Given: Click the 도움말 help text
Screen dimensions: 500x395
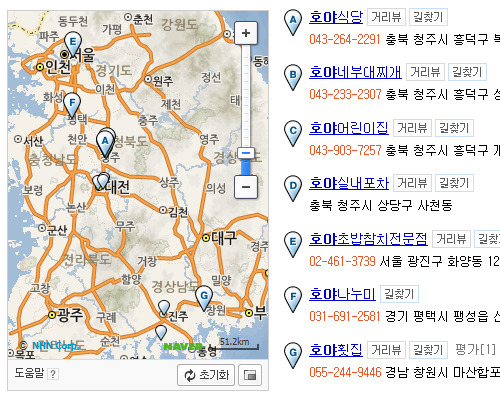Looking at the screenshot, I should tap(29, 373).
